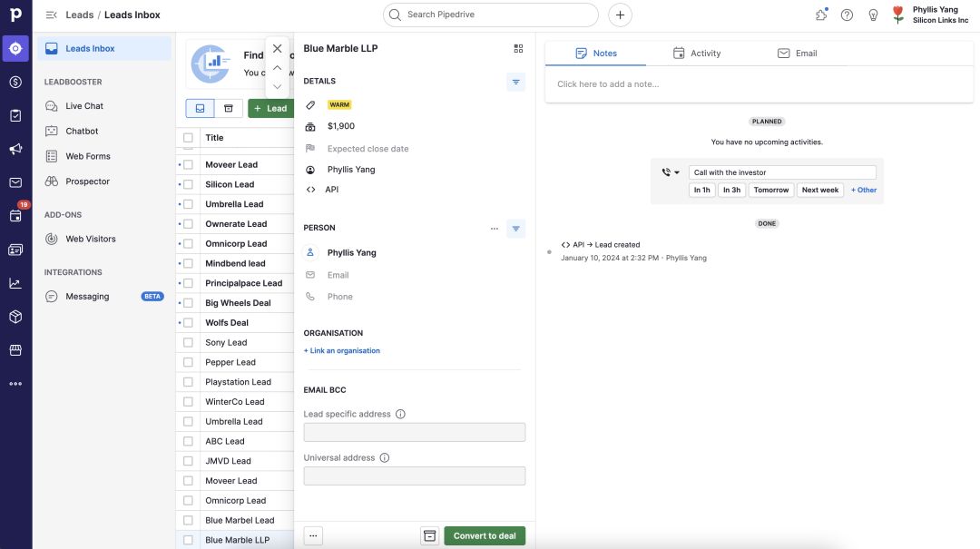Image resolution: width=980 pixels, height=549 pixels.
Task: Click the Link an organisation link
Action: coord(341,350)
